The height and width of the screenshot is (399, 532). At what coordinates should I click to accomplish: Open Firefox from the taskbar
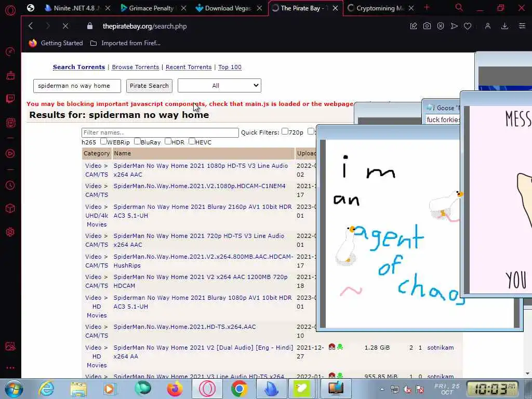pyautogui.click(x=175, y=389)
